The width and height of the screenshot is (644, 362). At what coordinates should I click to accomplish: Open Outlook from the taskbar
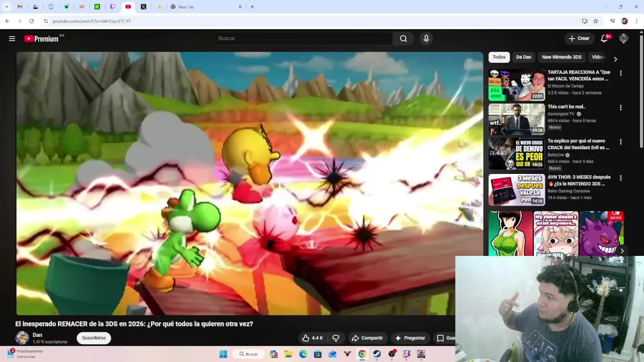click(x=333, y=354)
